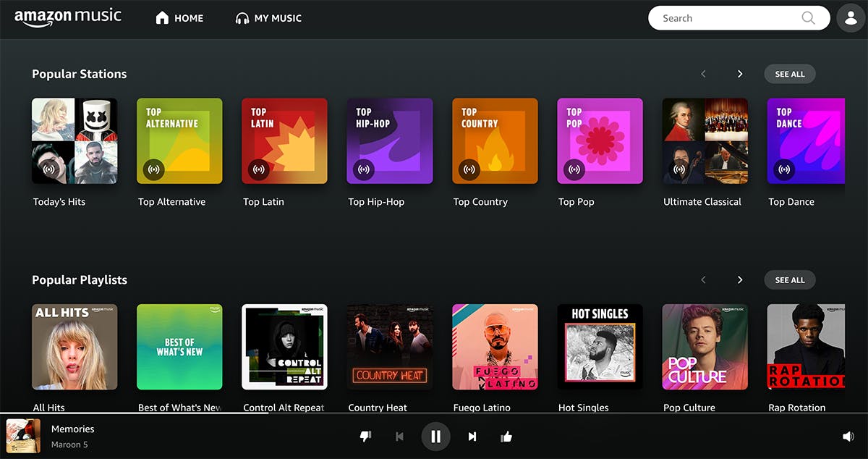Click the Amazon Music logo
This screenshot has height=459, width=868.
click(68, 17)
